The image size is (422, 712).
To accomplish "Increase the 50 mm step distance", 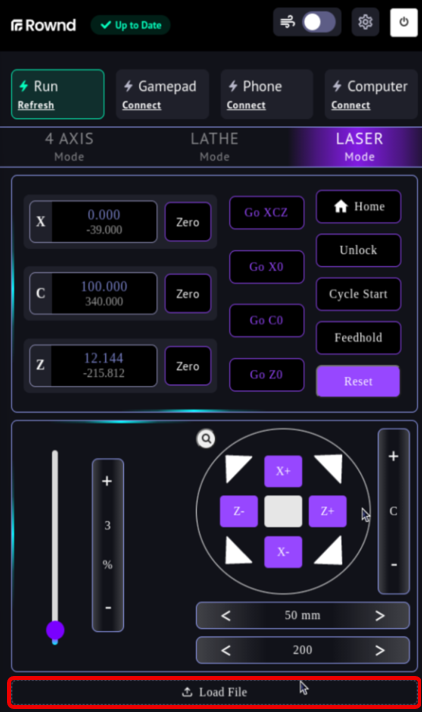I will pyautogui.click(x=380, y=616).
